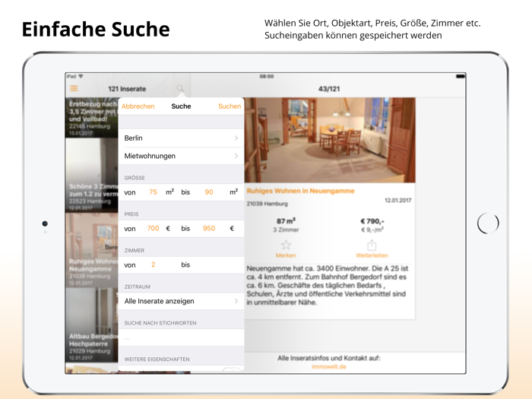This screenshot has width=532, height=399.
Task: Edit the maximum price value 950
Action: 209,228
